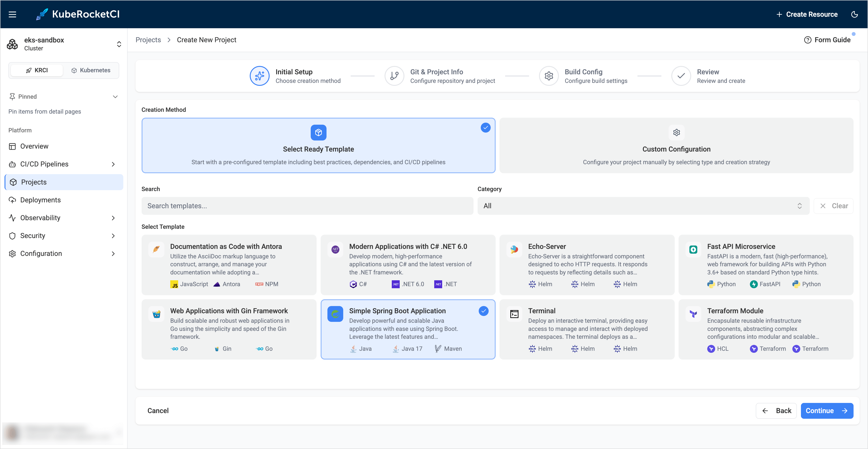Go to Projects breadcrumb link
Image resolution: width=868 pixels, height=449 pixels.
point(148,40)
